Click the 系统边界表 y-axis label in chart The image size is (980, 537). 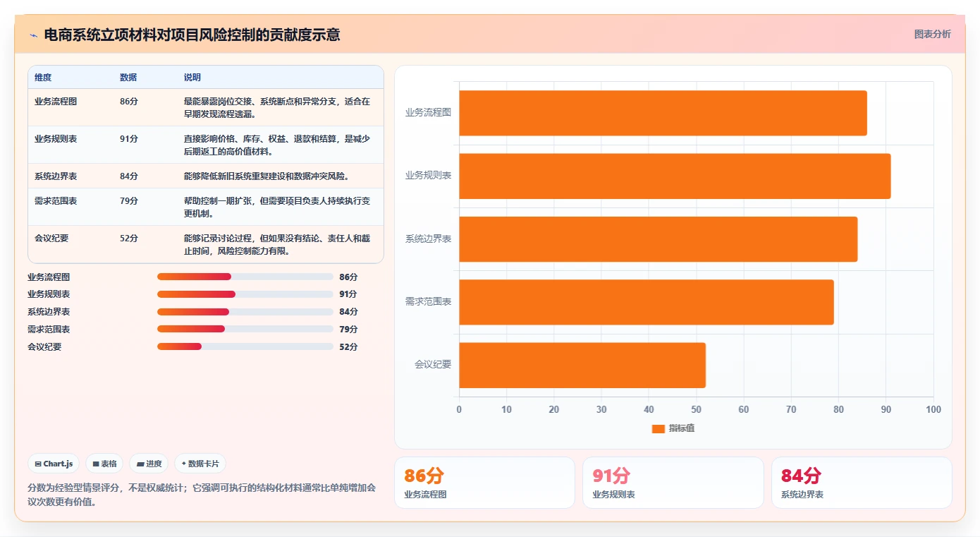tap(428, 239)
